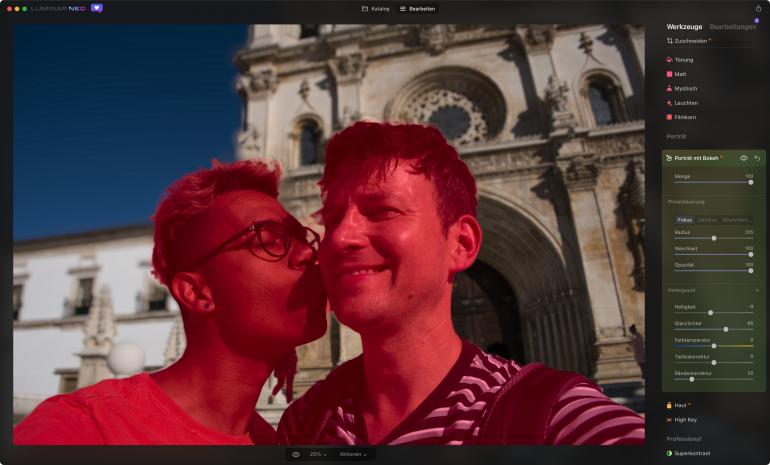This screenshot has width=770, height=465.
Task: Click the Pinselsteuerung label
Action: click(686, 202)
